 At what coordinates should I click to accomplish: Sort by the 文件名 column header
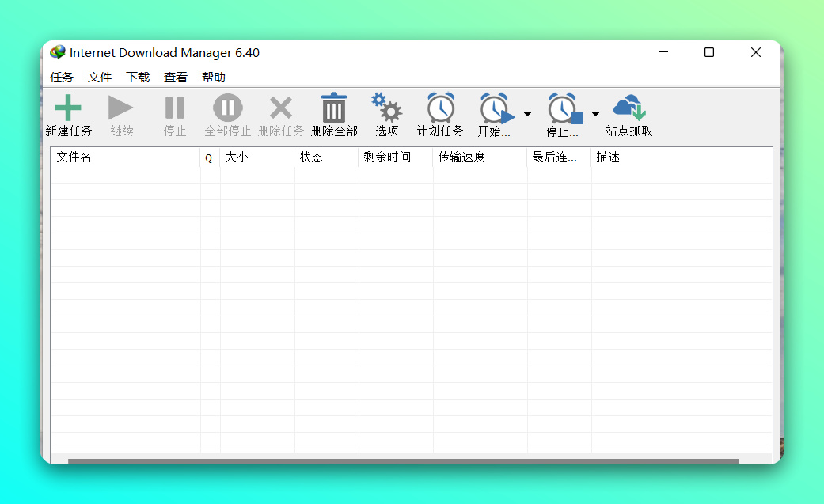[126, 157]
